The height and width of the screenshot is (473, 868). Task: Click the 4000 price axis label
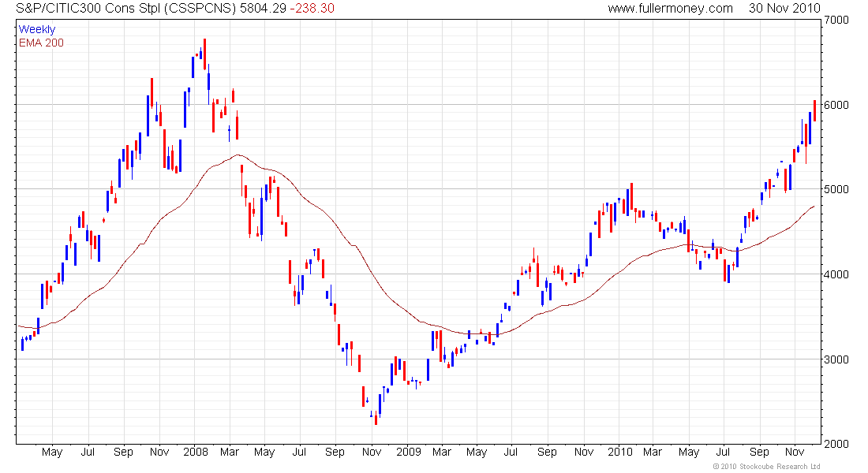point(836,274)
